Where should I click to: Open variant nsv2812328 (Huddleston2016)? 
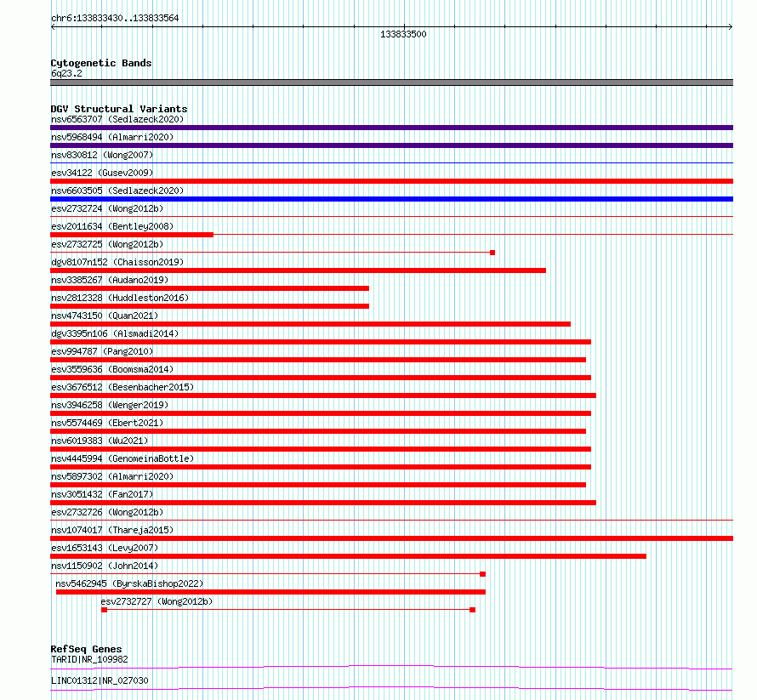(x=120, y=298)
